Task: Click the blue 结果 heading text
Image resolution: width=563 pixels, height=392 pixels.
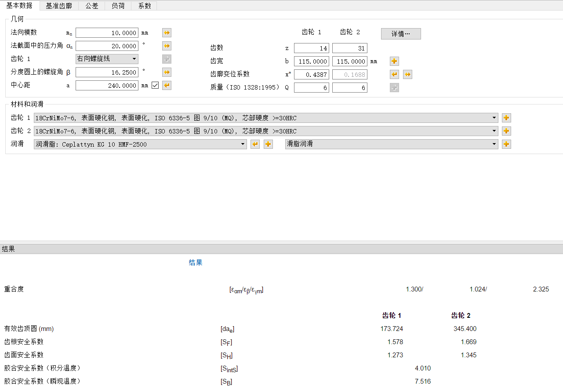Action: coord(196,263)
